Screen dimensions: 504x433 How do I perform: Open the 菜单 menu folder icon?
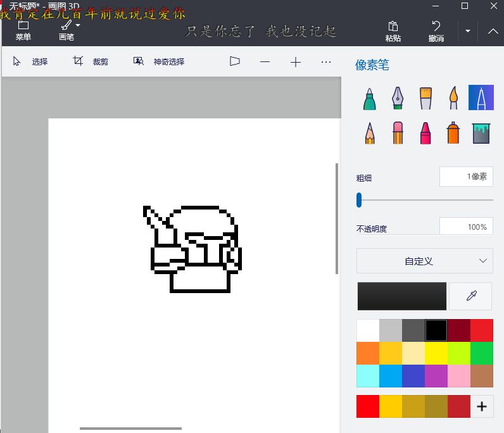[x=23, y=25]
